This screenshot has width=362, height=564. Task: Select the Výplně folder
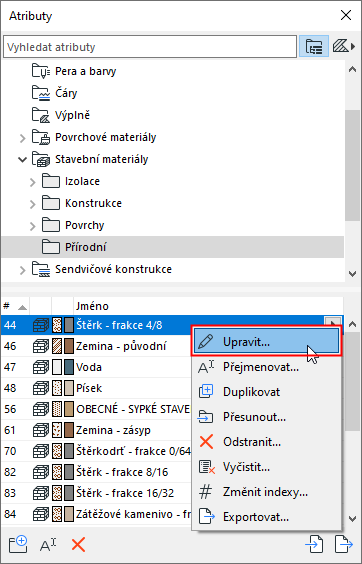(72, 115)
